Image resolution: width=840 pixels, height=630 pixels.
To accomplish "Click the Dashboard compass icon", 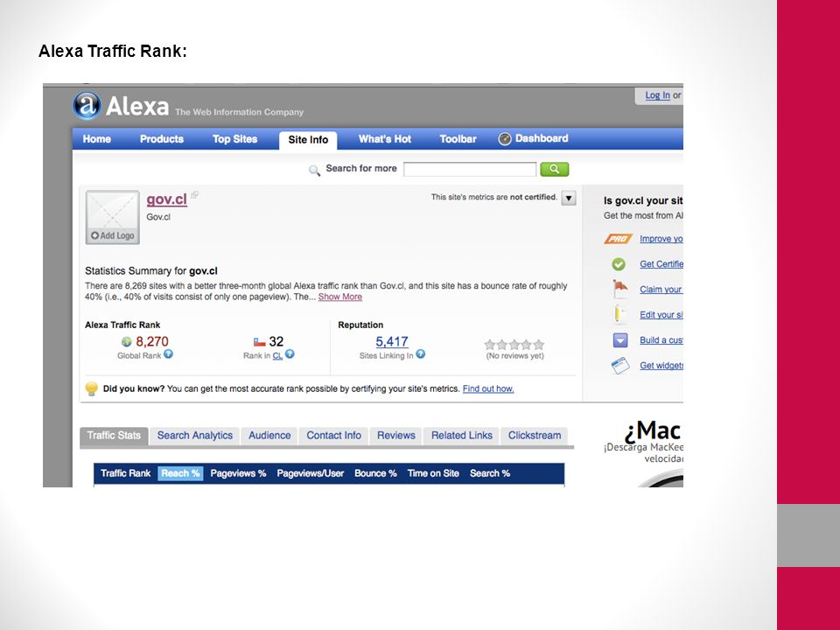I will [x=505, y=139].
